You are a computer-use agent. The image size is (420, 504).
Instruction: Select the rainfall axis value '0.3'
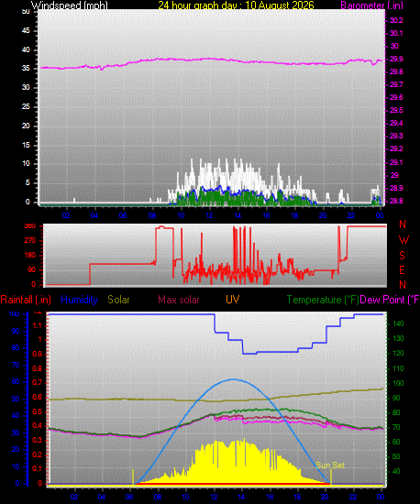click(x=38, y=440)
